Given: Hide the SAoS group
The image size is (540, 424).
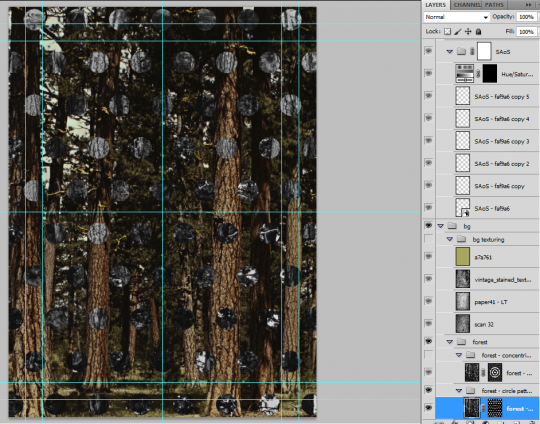Looking at the screenshot, I should point(428,51).
